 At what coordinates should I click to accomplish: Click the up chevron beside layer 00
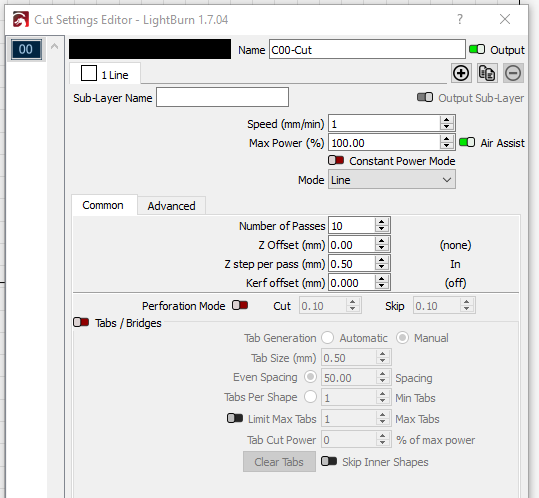coord(54,46)
